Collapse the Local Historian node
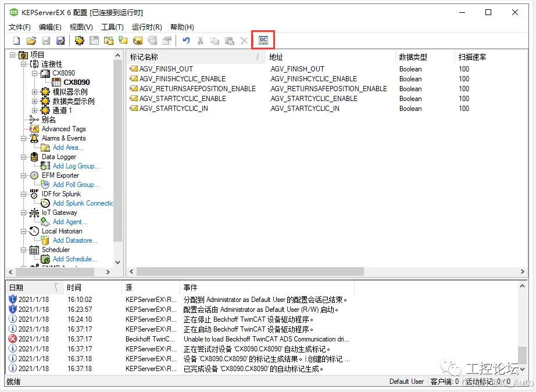The image size is (536, 392). click(24, 231)
